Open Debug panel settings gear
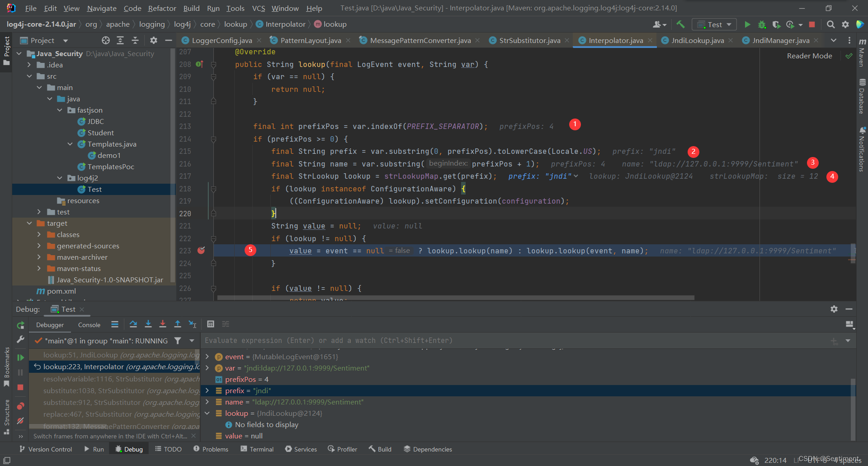 [834, 309]
